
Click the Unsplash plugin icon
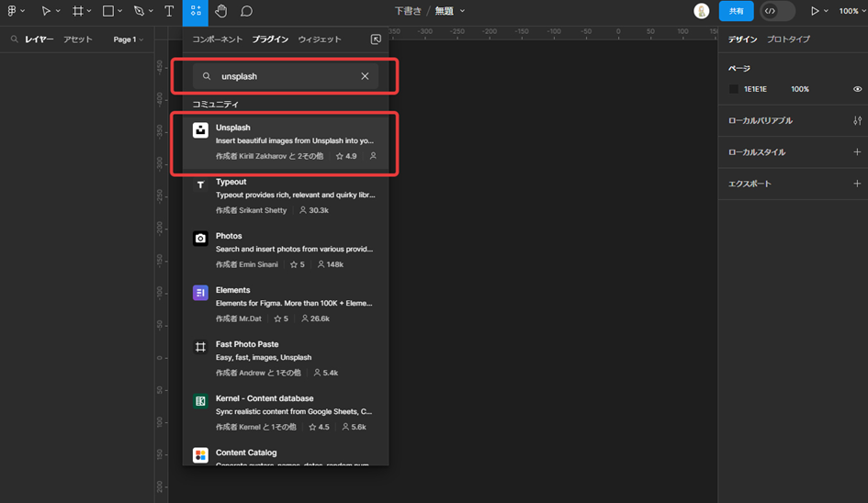(x=200, y=130)
